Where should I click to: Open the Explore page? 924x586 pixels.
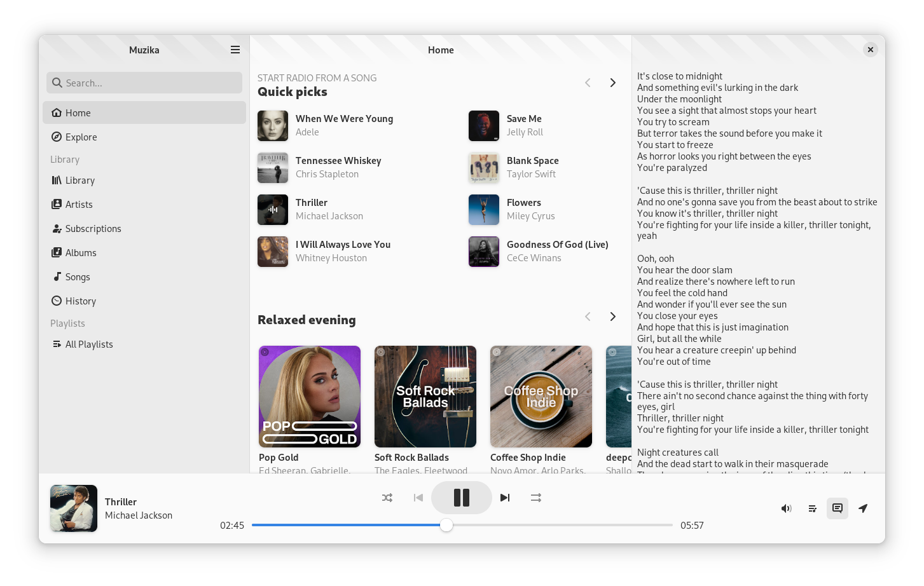pos(144,137)
